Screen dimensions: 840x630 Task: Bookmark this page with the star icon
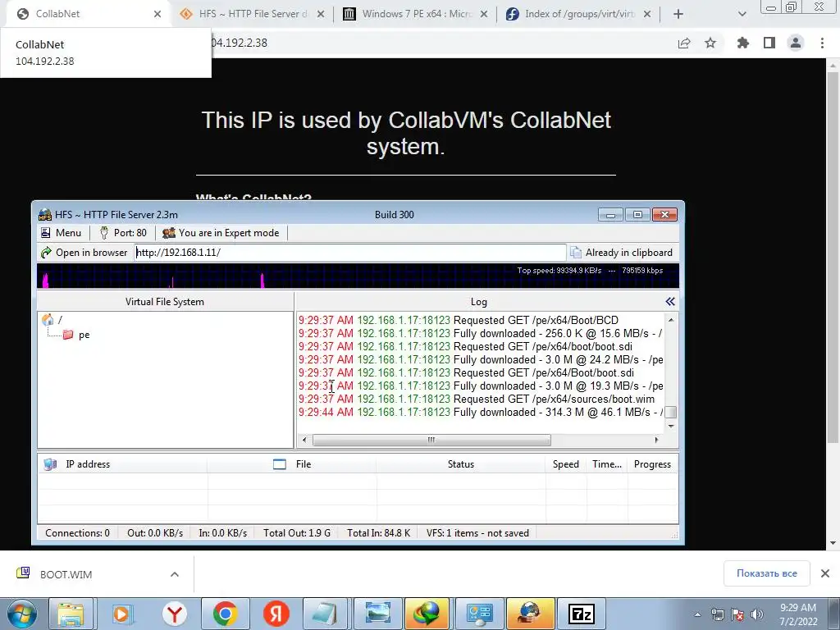[710, 43]
